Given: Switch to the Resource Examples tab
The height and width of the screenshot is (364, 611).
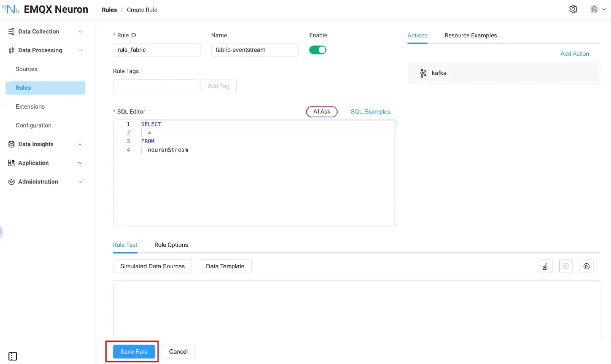Looking at the screenshot, I should tap(471, 35).
